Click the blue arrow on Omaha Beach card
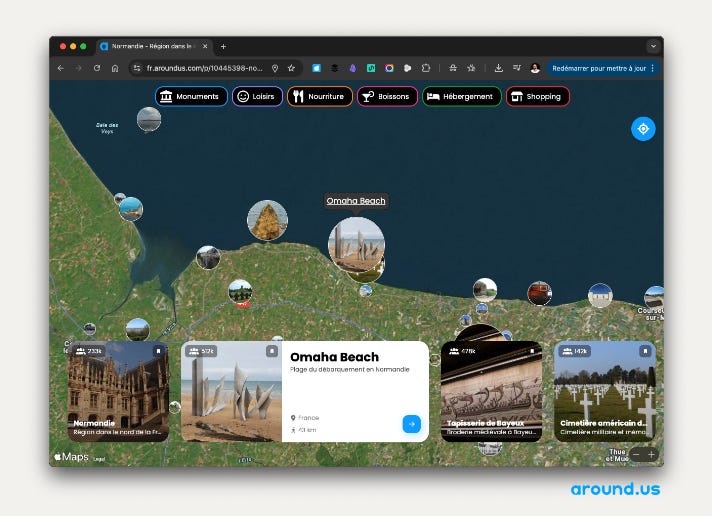Viewport: 712px width, 516px height. [411, 424]
